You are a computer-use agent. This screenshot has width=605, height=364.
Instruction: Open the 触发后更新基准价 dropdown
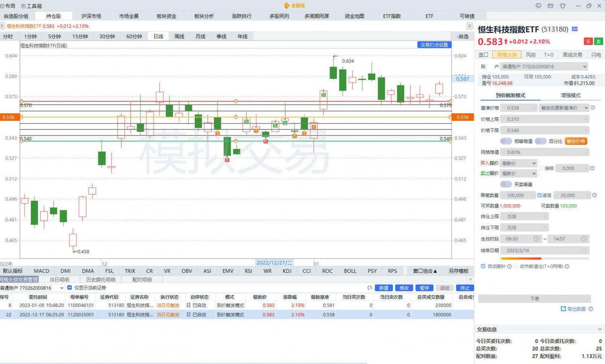tap(564, 108)
